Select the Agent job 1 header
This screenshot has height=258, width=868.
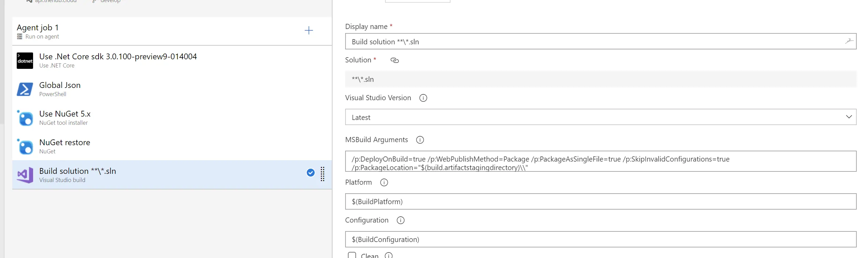pyautogui.click(x=136, y=31)
